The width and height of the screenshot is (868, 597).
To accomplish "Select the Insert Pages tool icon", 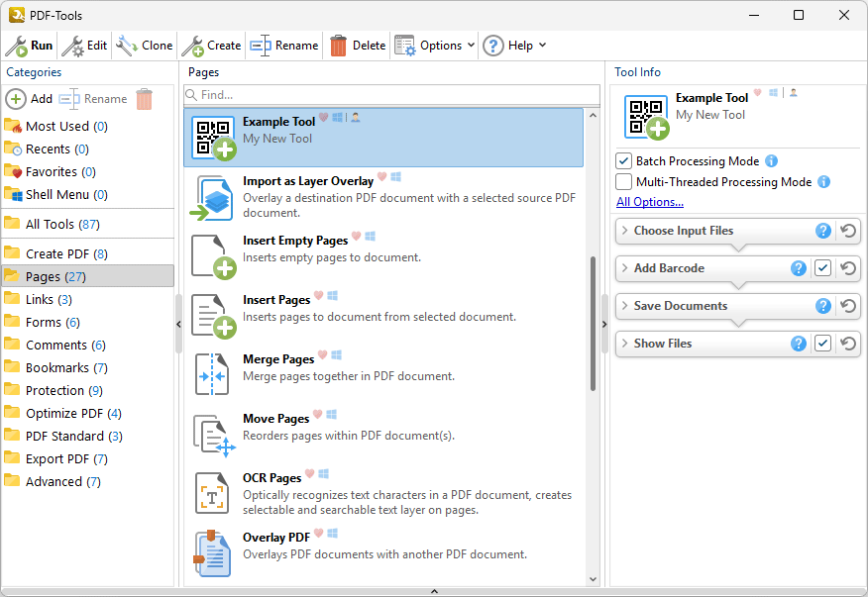I will coord(214,316).
